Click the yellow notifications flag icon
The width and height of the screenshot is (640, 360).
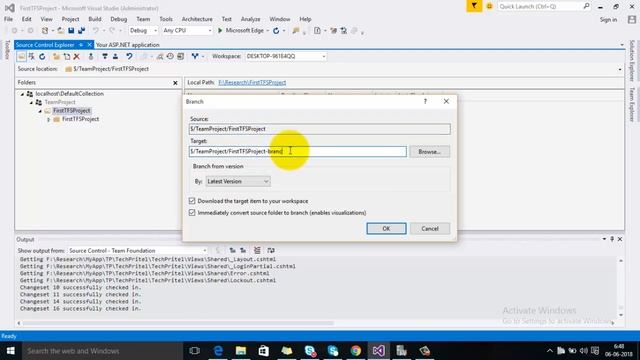coord(474,6)
